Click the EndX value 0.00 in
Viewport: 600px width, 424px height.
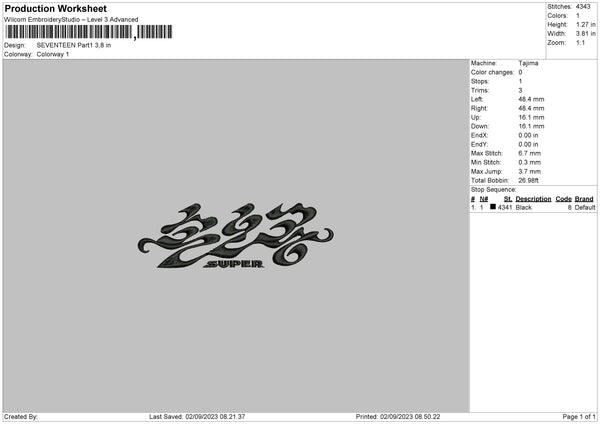(528, 135)
